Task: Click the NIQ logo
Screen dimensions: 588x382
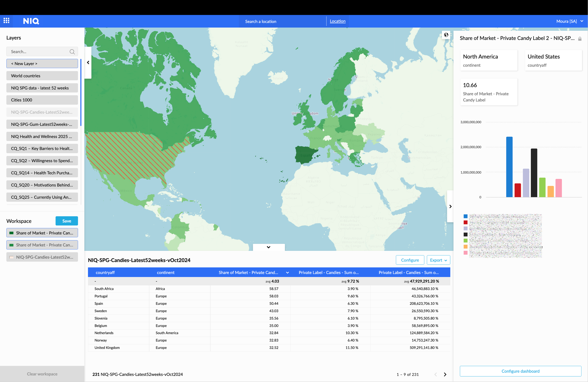Action: point(31,21)
